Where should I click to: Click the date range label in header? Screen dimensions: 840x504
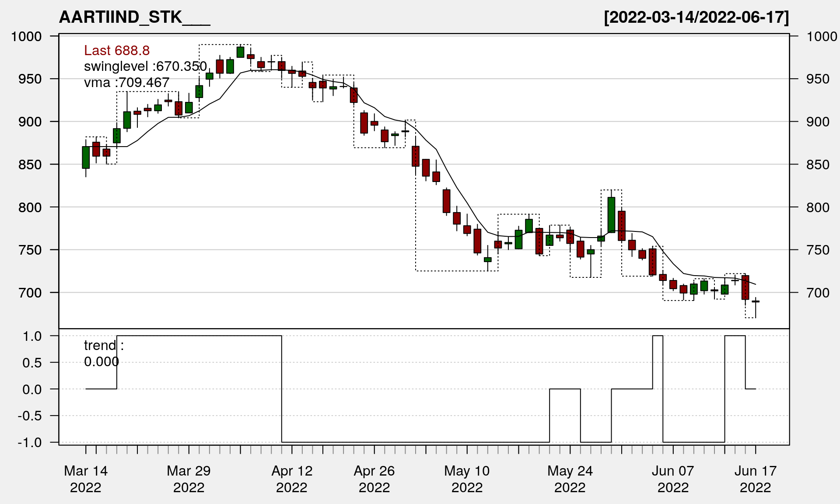696,17
